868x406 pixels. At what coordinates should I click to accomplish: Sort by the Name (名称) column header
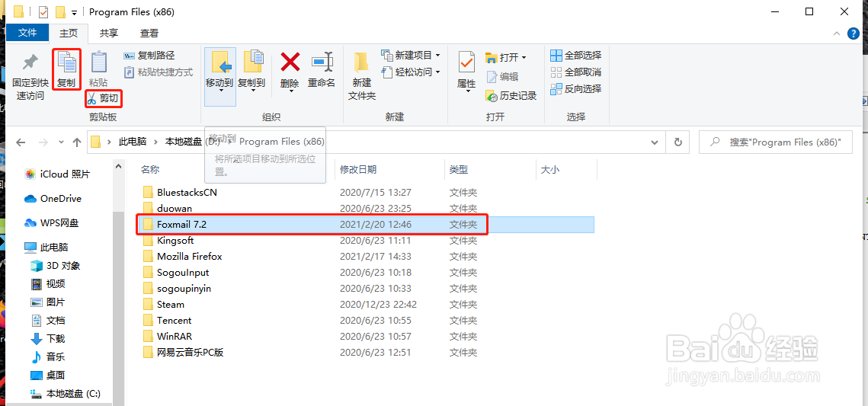point(150,170)
